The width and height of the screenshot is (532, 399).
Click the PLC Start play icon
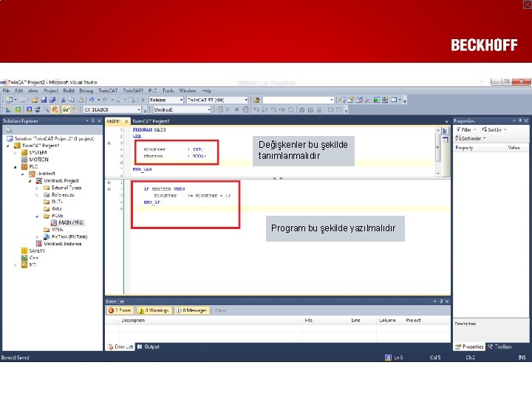[x=228, y=109]
